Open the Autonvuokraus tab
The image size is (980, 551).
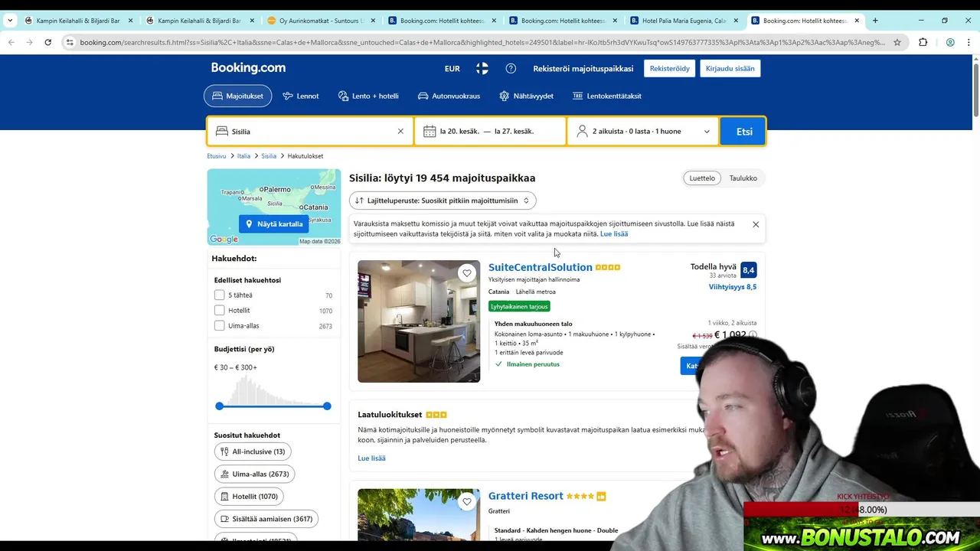coord(449,96)
